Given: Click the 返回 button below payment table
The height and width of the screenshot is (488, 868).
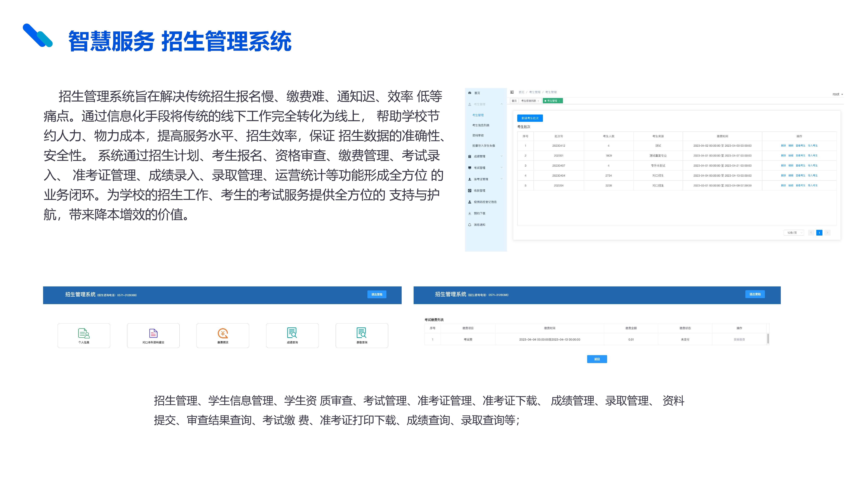Looking at the screenshot, I should [x=597, y=359].
